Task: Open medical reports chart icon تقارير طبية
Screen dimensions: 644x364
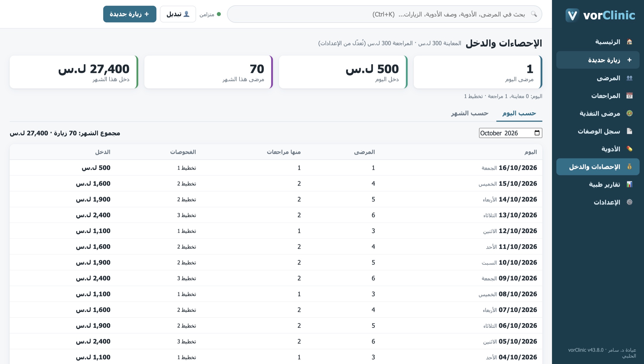Action: point(629,184)
